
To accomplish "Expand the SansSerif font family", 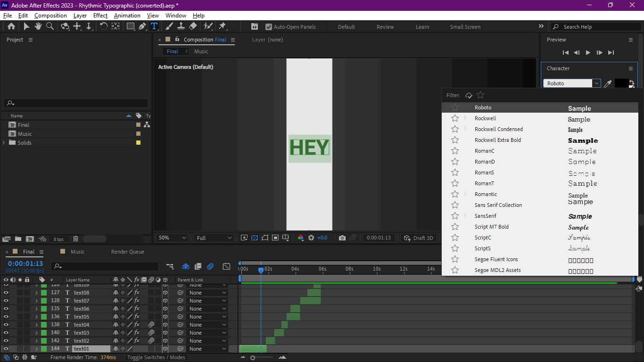I will (x=465, y=215).
